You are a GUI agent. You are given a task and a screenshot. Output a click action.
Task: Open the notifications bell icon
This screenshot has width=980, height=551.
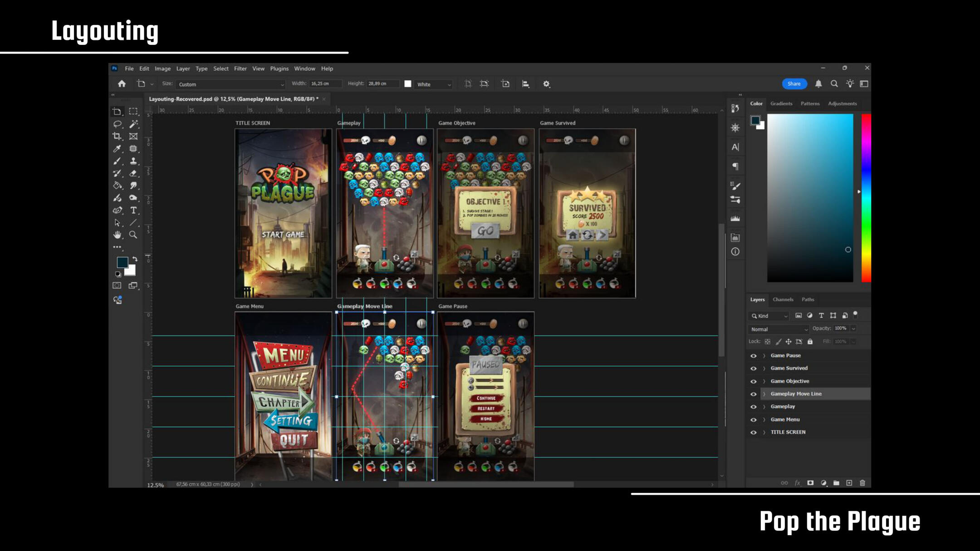point(818,84)
